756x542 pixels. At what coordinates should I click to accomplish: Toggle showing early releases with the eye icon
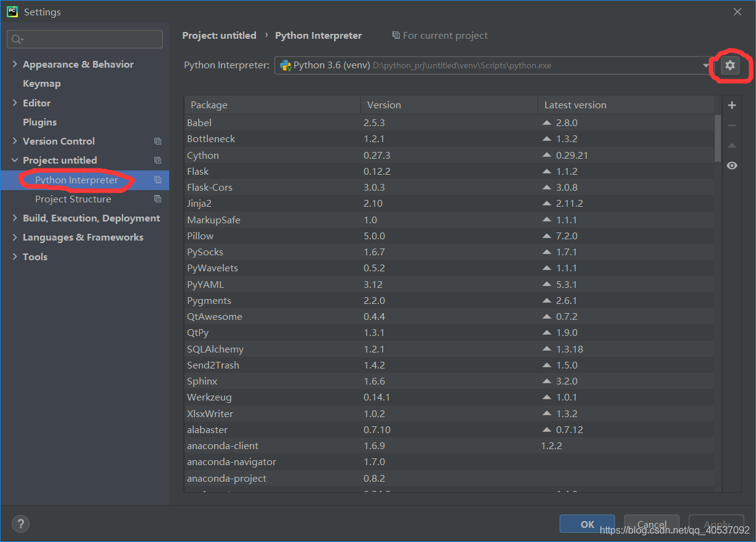coord(732,165)
